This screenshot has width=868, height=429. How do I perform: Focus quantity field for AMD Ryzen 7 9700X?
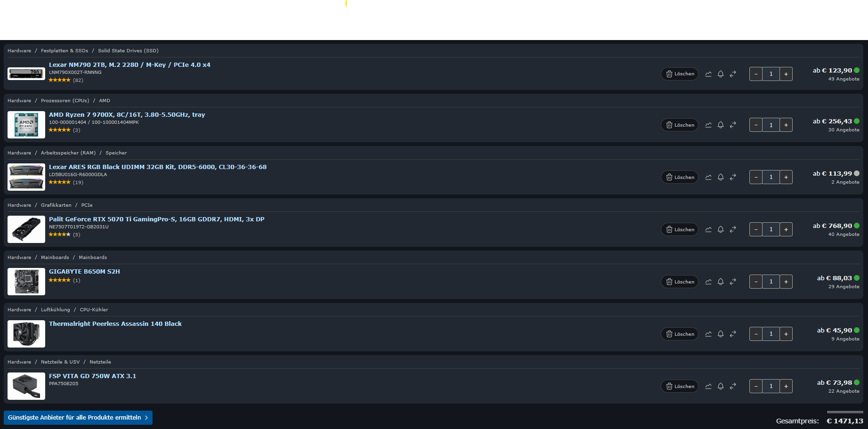(x=771, y=125)
